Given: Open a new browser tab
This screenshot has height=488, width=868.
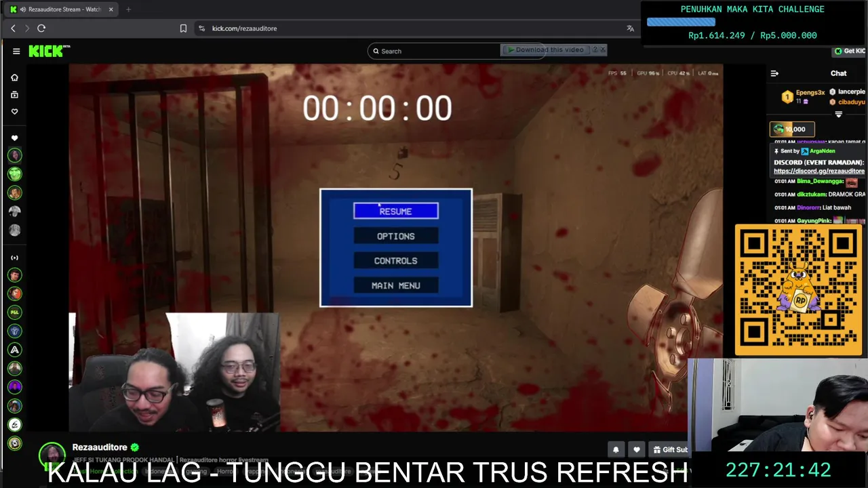Looking at the screenshot, I should pyautogui.click(x=128, y=9).
